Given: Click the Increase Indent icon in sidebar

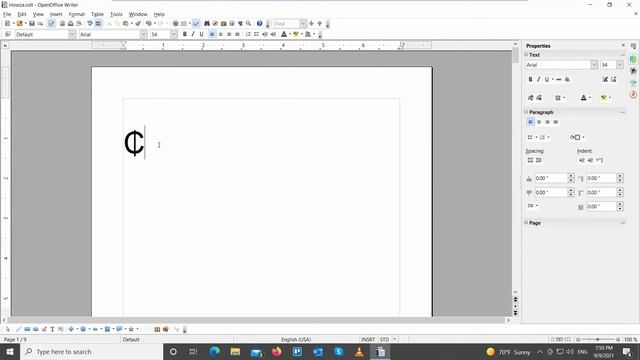Looking at the screenshot, I should [582, 160].
